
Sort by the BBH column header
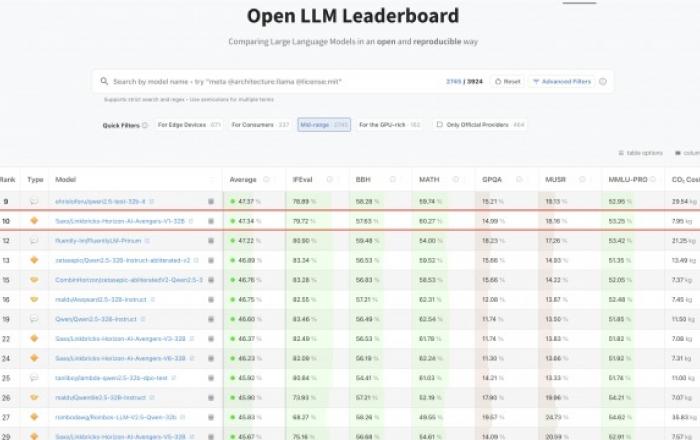pos(363,179)
